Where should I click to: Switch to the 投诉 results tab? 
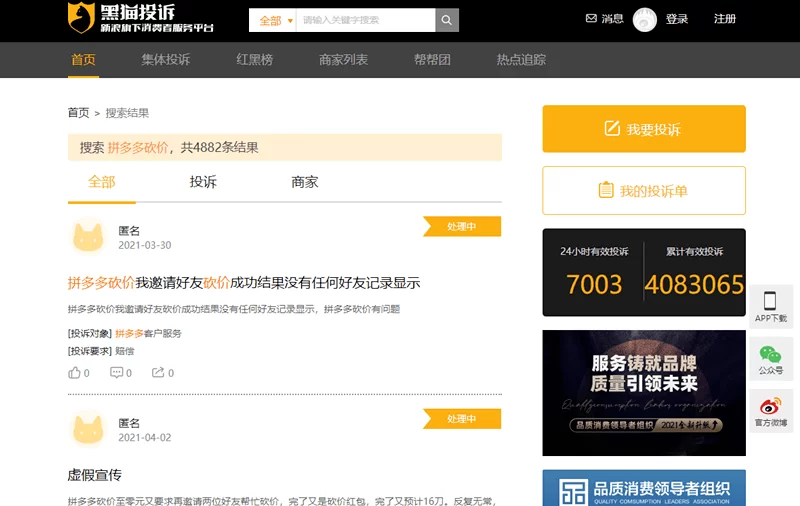(x=203, y=182)
